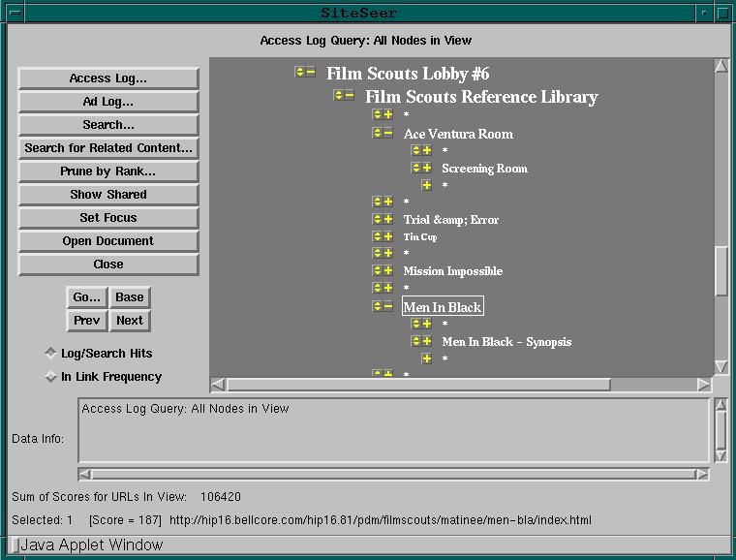The width and height of the screenshot is (736, 560).
Task: Click the Sum of Scores value 106420
Action: point(221,497)
